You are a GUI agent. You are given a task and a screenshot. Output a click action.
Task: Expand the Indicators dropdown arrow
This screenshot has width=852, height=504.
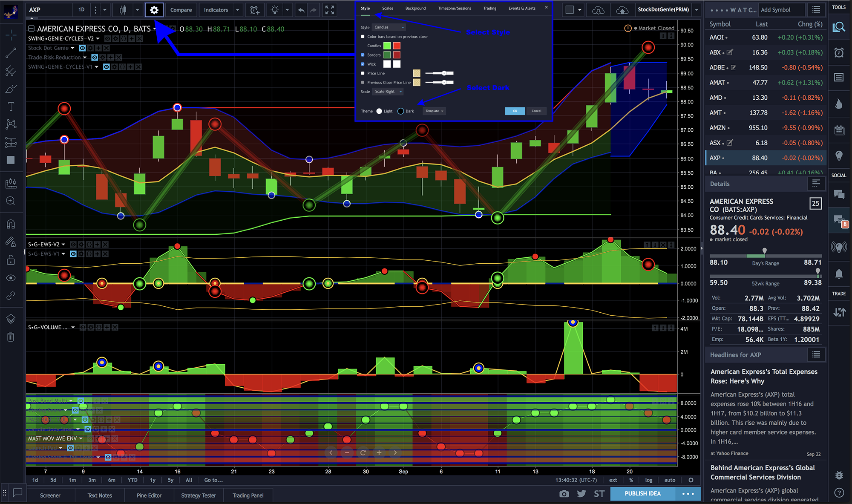click(x=238, y=10)
